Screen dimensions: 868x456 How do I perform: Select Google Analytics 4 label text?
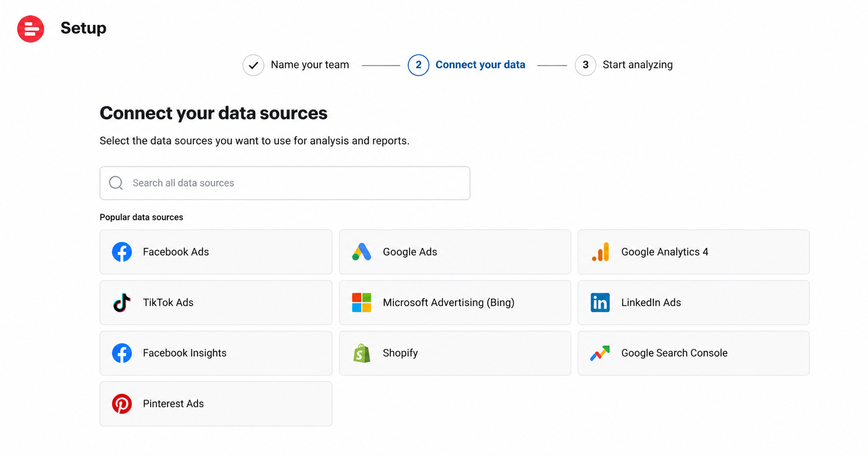click(x=665, y=252)
